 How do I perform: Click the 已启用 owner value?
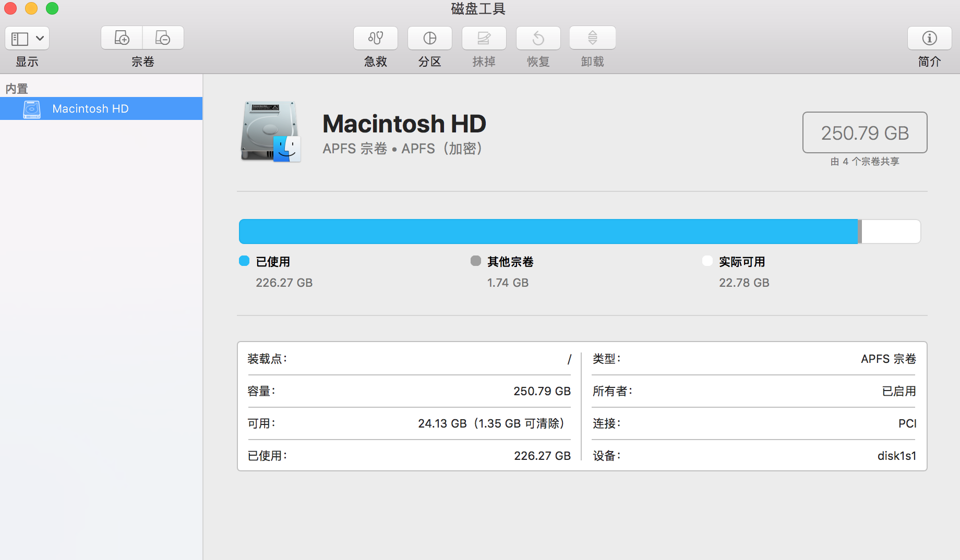[x=899, y=391]
